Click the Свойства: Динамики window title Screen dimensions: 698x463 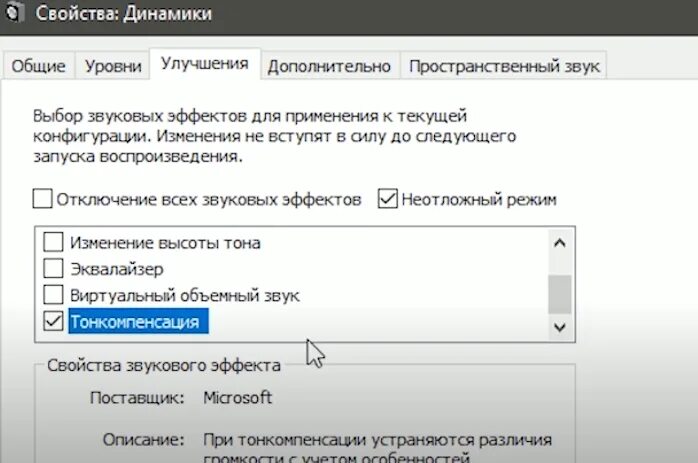[124, 13]
